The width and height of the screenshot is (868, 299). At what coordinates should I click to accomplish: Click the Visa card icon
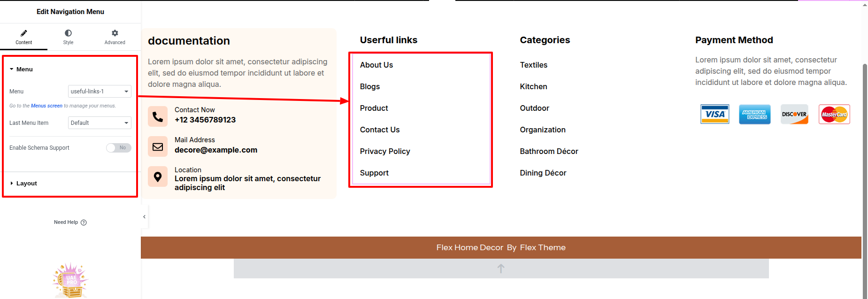point(714,114)
